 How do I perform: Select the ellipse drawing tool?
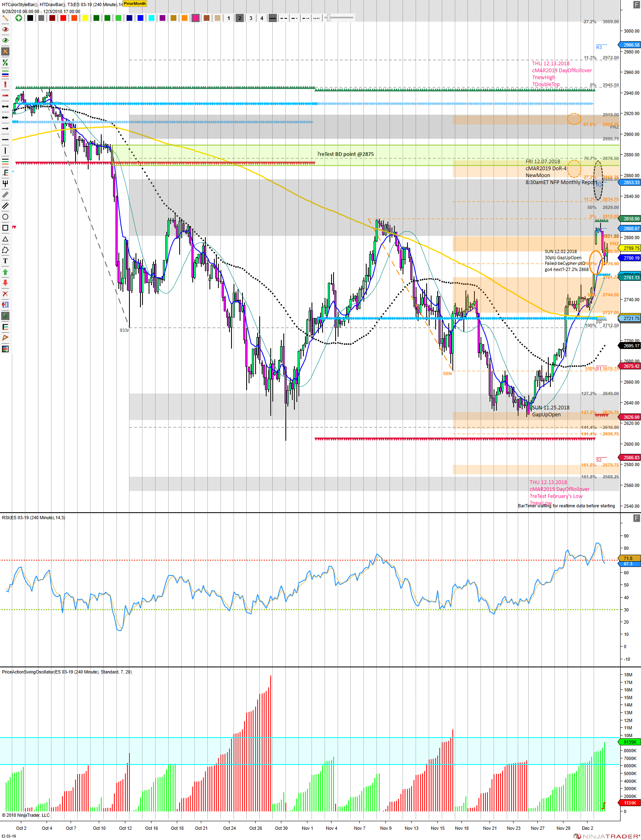(5, 217)
